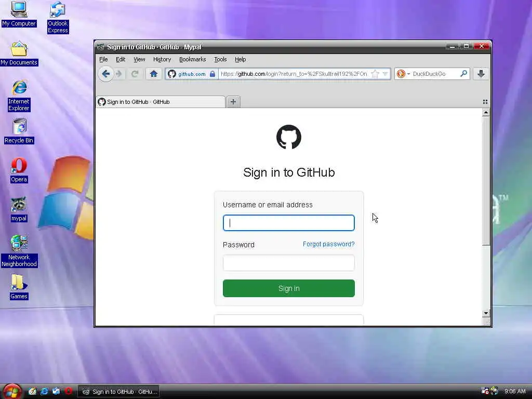
Task: Click the Password input field
Action: tap(289, 263)
